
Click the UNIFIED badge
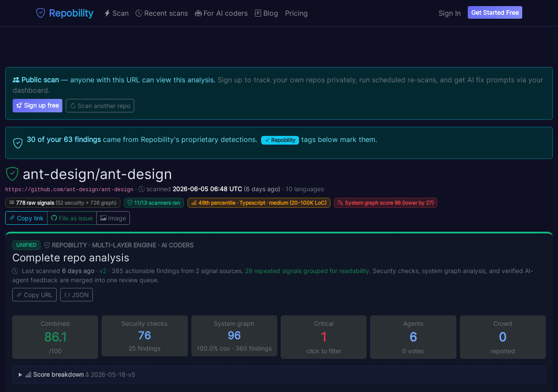(26, 245)
